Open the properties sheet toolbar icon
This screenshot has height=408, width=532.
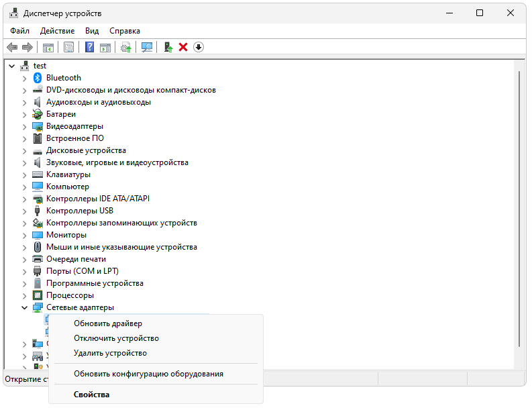[x=69, y=47]
